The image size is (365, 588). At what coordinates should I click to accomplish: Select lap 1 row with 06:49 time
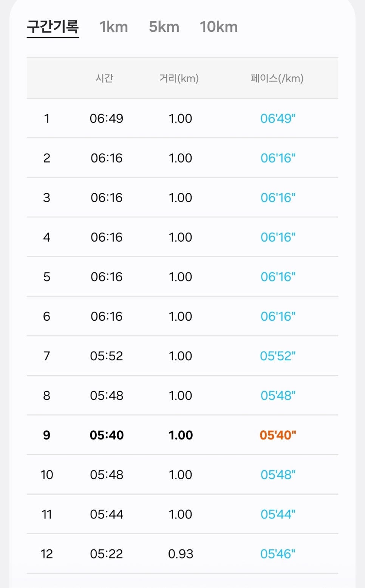click(182, 118)
